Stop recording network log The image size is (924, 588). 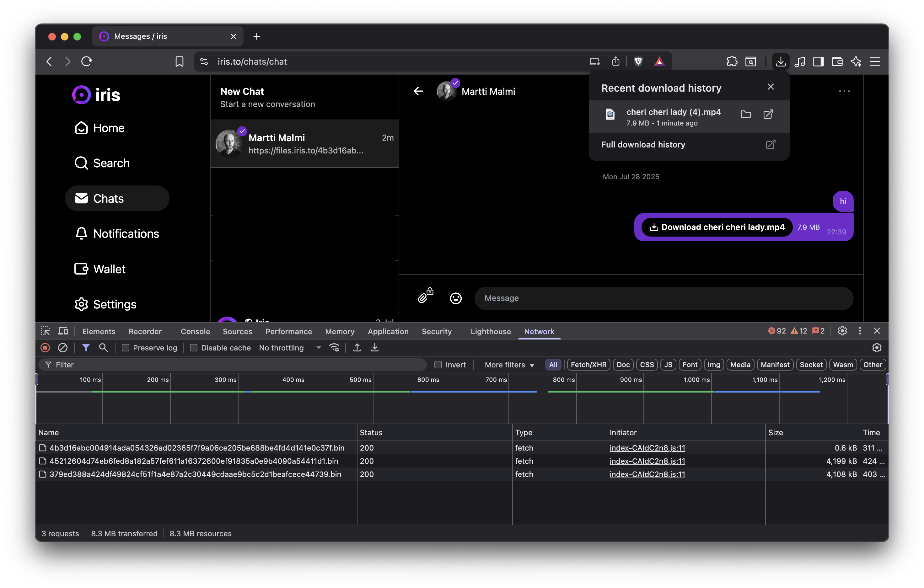pyautogui.click(x=45, y=348)
